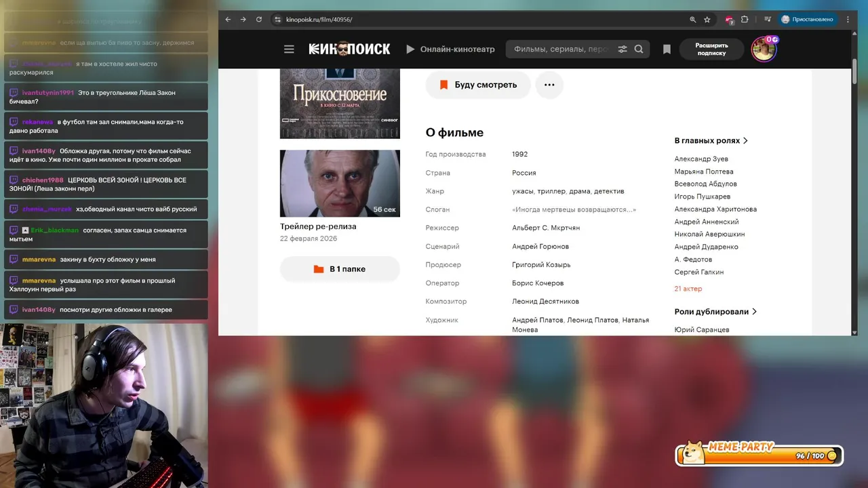The width and height of the screenshot is (868, 488).
Task: Open actor Николай Аверюшкин link
Action: [709, 235]
